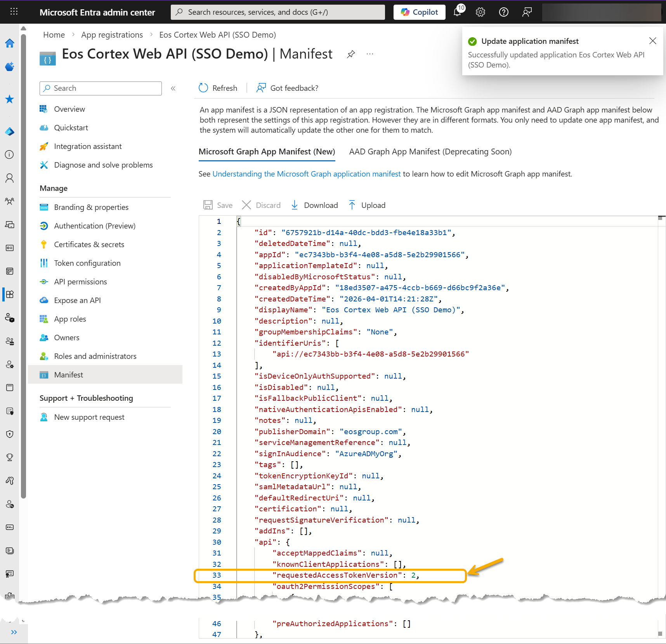The image size is (666, 644).
Task: Click the "identifierUris" line in the editor
Action: [297, 343]
